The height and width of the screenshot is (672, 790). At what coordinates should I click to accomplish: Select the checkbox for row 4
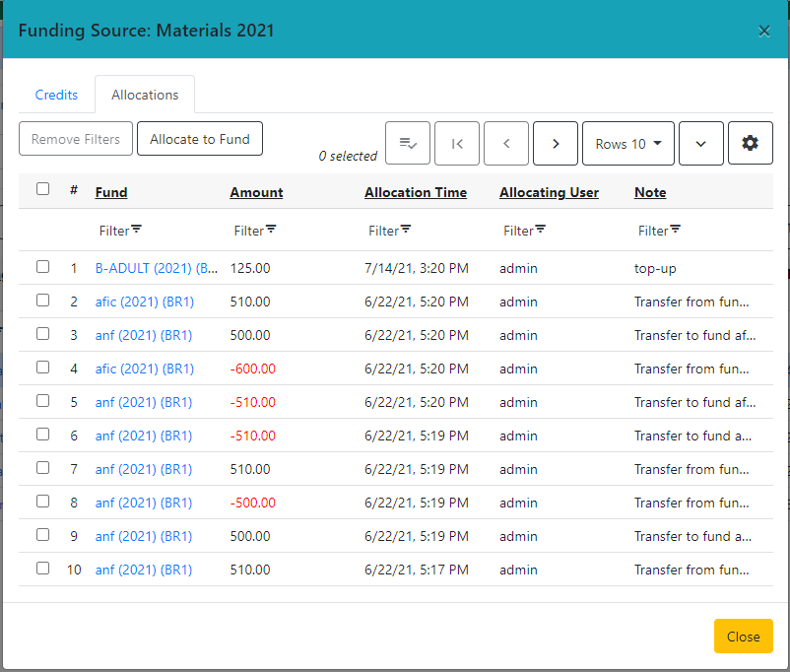(x=42, y=367)
